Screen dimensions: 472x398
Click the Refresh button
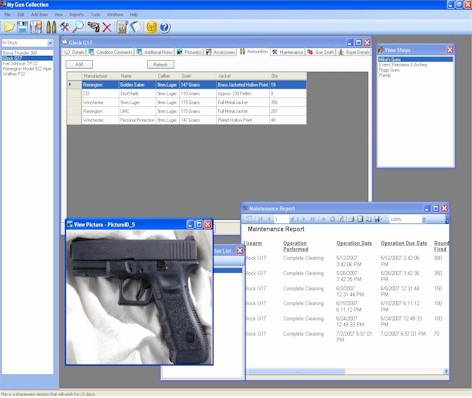click(161, 64)
